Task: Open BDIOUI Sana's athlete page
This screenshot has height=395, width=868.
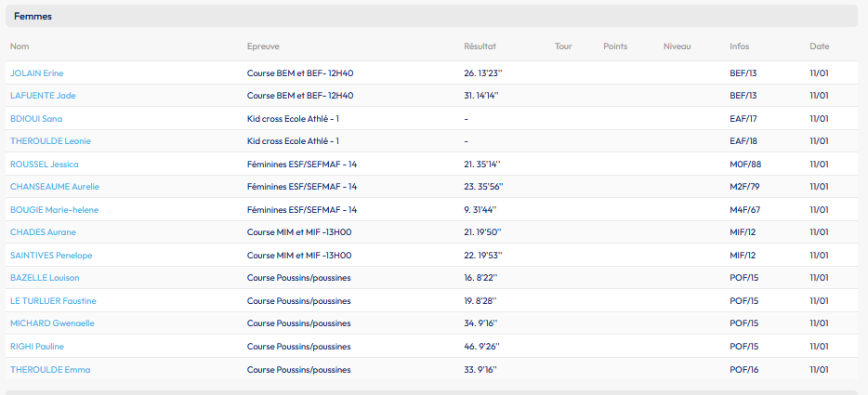Action: 36,119
